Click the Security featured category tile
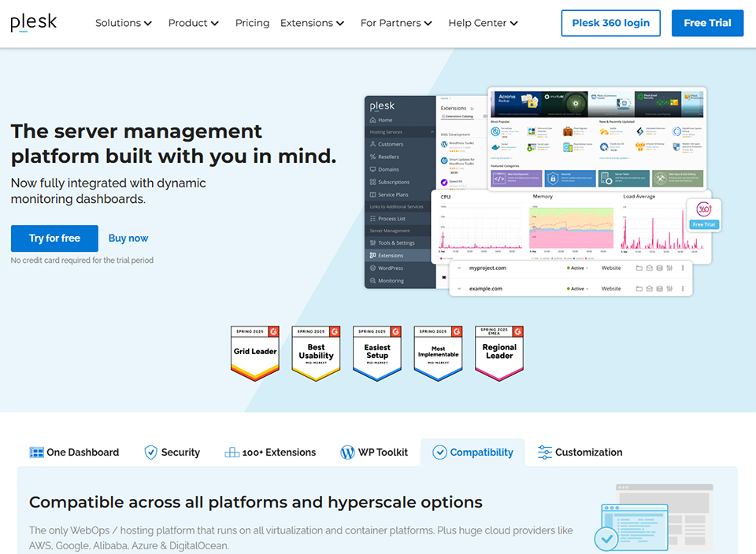This screenshot has height=554, width=756. point(570,179)
